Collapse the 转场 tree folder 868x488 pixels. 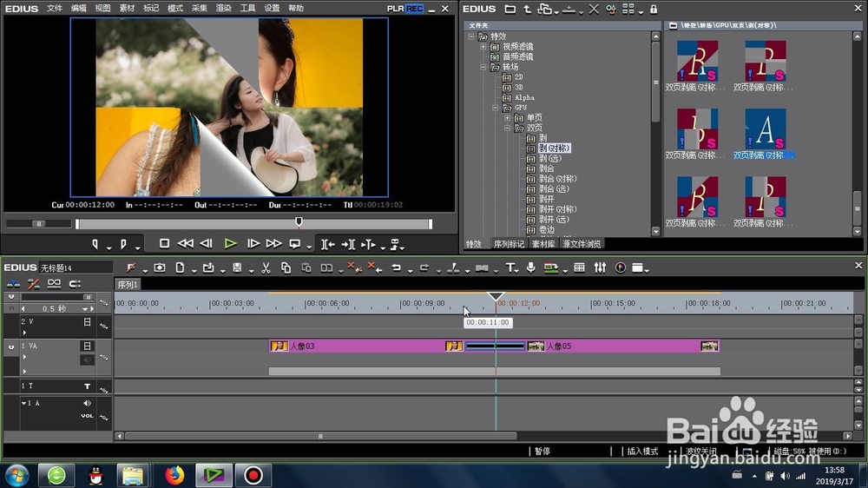pyautogui.click(x=483, y=67)
